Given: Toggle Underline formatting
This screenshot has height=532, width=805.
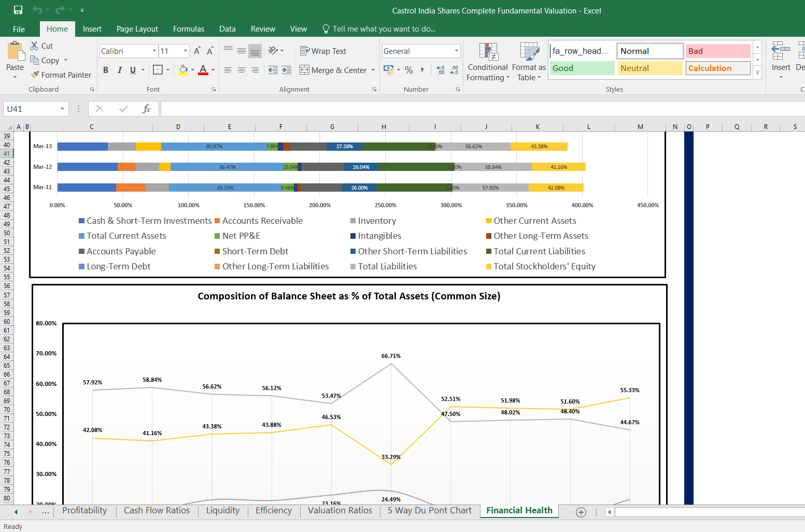Looking at the screenshot, I should coord(133,70).
